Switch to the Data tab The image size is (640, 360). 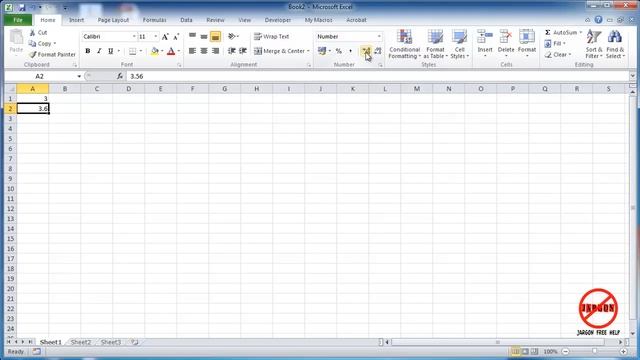186,20
